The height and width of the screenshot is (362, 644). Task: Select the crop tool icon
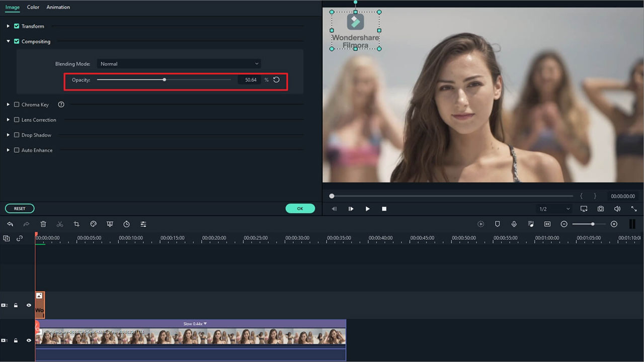76,224
